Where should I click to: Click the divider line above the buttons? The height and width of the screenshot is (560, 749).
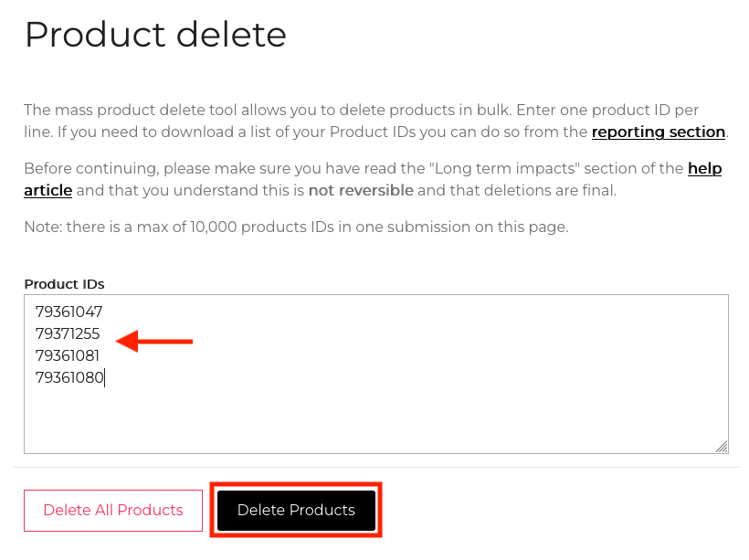[x=374, y=468]
